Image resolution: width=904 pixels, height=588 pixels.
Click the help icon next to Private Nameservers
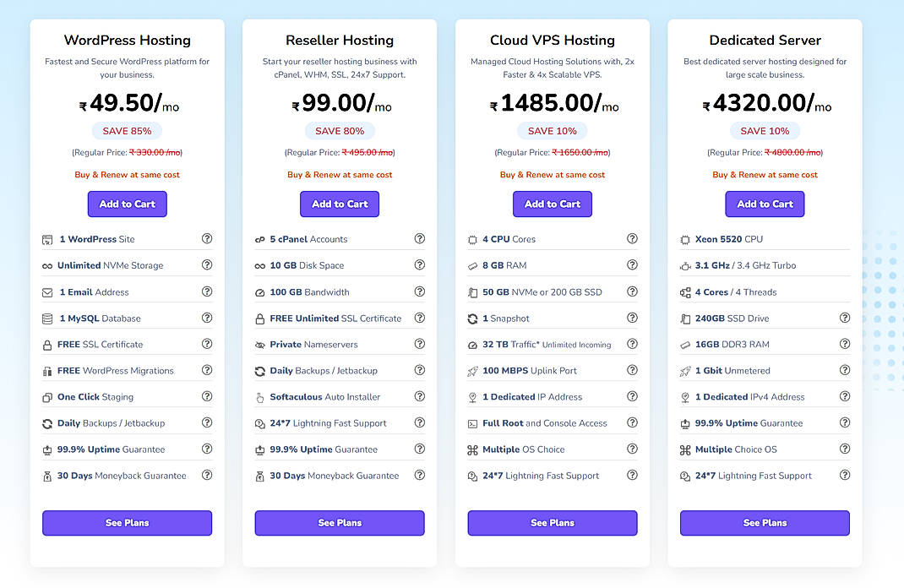[x=420, y=344]
